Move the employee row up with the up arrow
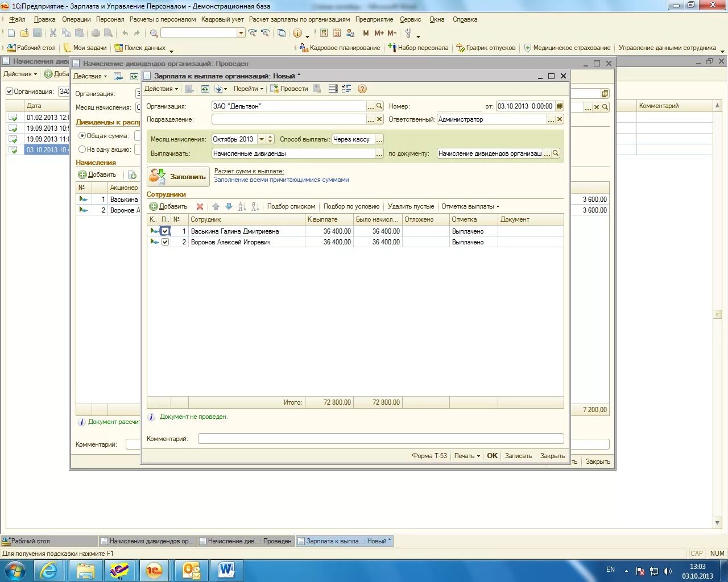Image resolution: width=728 pixels, height=582 pixels. [x=216, y=206]
